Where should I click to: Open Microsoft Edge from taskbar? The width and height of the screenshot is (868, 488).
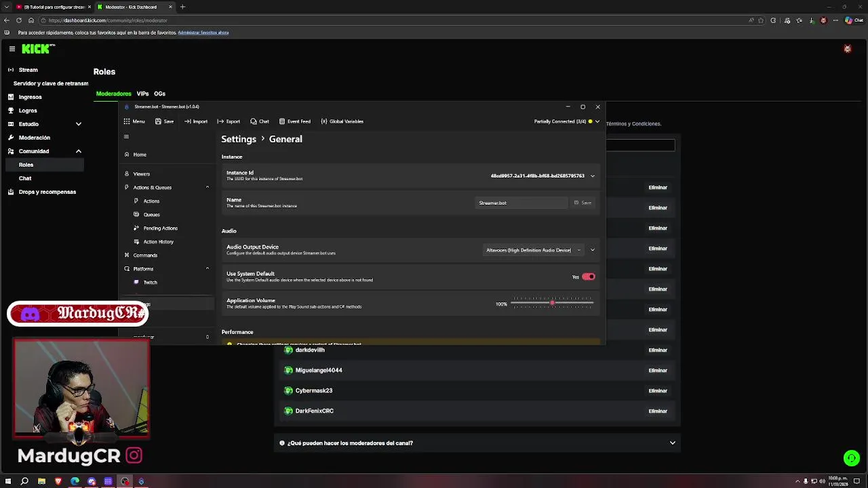pos(75,481)
